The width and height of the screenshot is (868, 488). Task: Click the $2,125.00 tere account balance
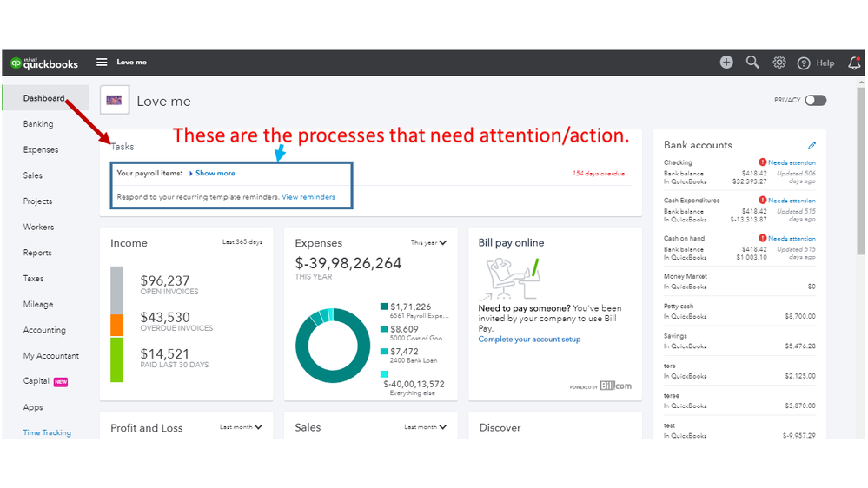click(x=800, y=376)
